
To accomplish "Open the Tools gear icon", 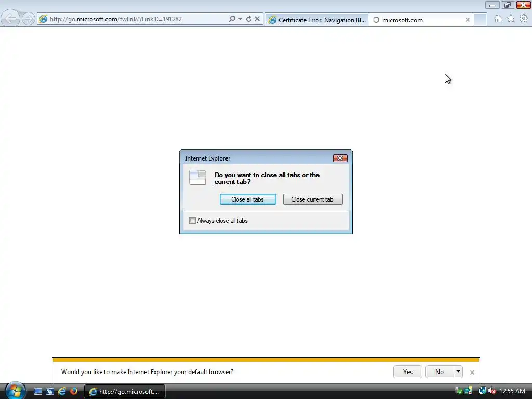I will click(x=524, y=19).
